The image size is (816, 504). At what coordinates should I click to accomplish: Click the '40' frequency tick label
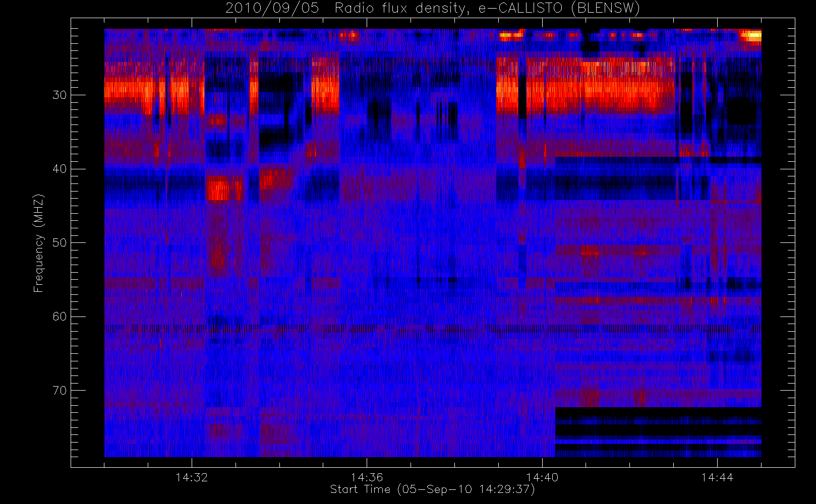point(60,169)
